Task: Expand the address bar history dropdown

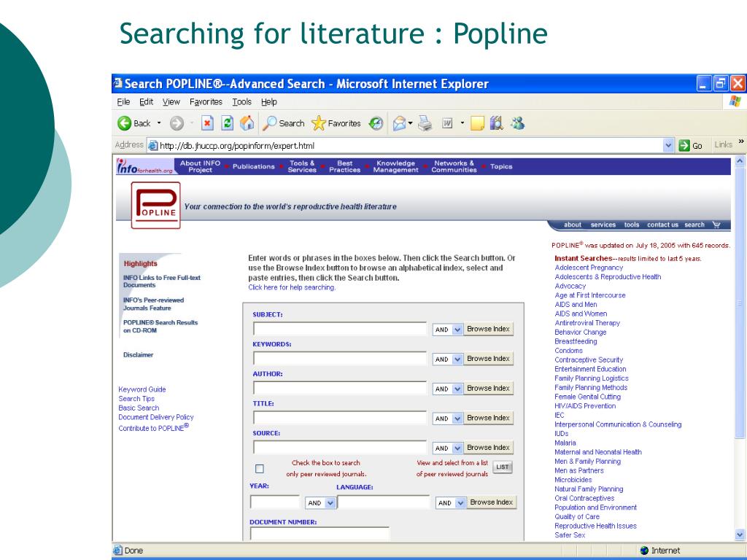Action: pyautogui.click(x=669, y=145)
